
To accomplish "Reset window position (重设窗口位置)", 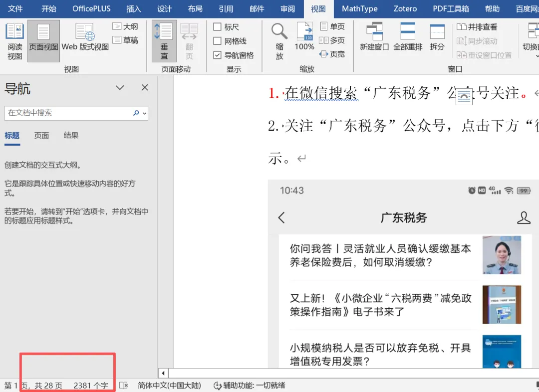I will 484,55.
